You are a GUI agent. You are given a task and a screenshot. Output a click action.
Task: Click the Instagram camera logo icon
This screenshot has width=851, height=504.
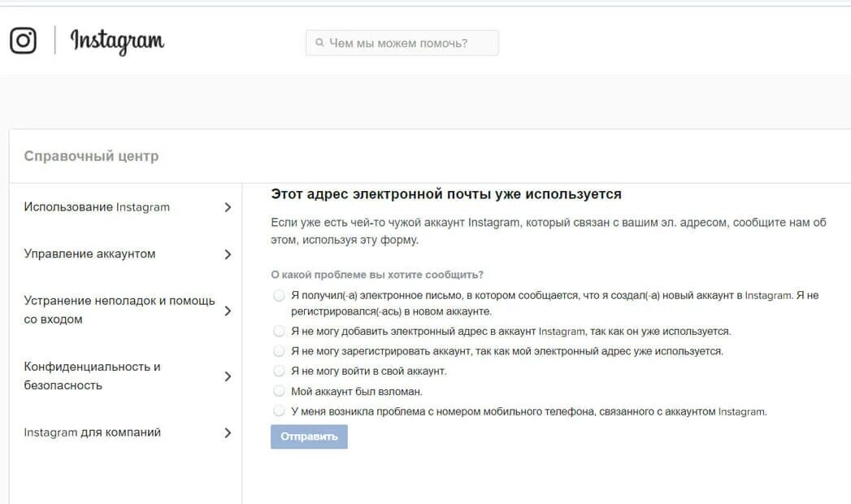(x=24, y=41)
